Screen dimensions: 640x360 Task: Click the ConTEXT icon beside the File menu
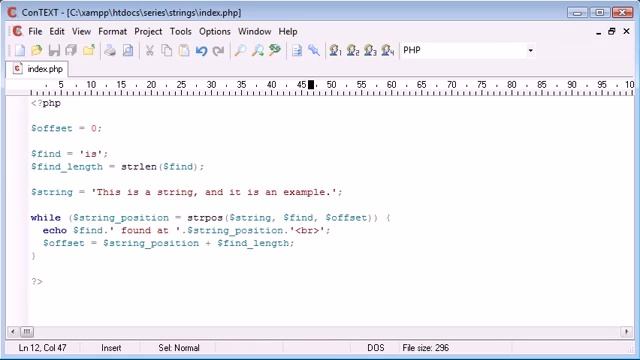tap(17, 31)
